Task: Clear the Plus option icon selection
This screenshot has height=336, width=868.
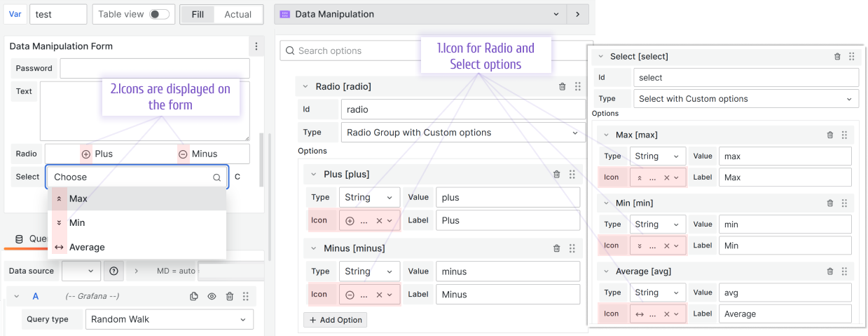Action: [379, 220]
